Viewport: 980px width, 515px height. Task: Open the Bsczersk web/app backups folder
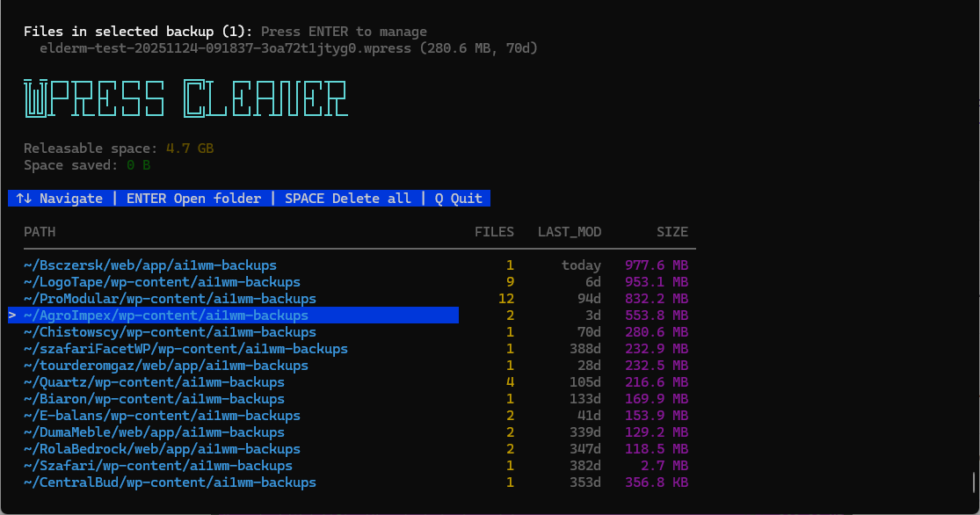[149, 265]
